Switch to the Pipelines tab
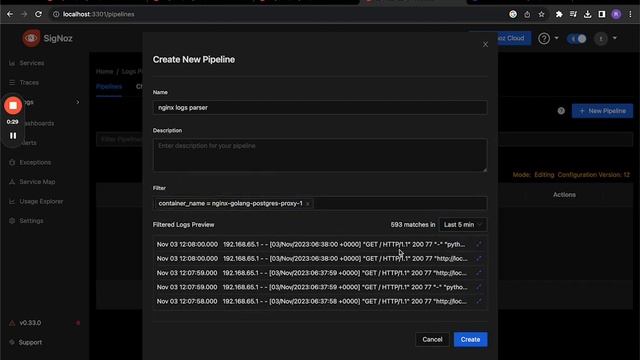This screenshot has width=640, height=360. 109,87
